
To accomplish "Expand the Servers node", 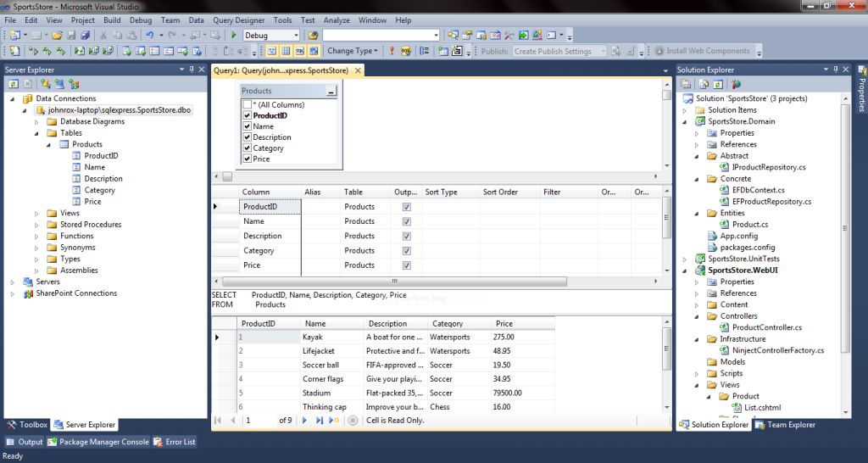I will (12, 282).
